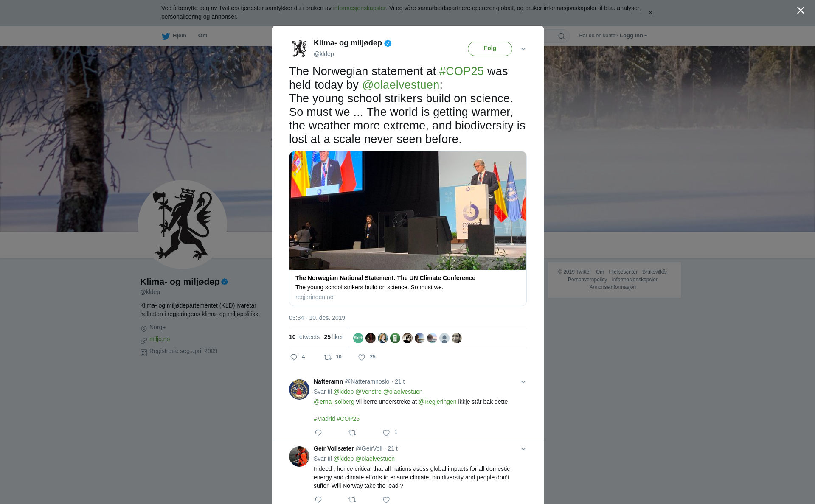The image size is (815, 504).
Task: Open the Om menu item
Action: [202, 36]
